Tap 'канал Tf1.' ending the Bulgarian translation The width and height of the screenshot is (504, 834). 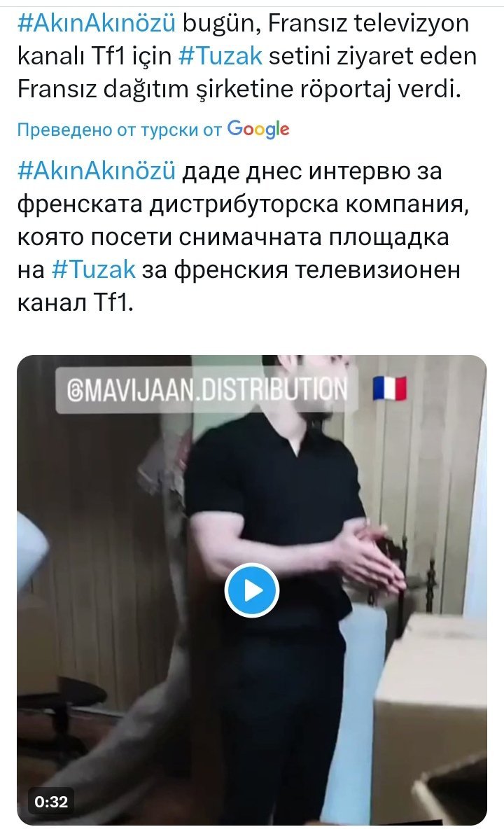(76, 303)
